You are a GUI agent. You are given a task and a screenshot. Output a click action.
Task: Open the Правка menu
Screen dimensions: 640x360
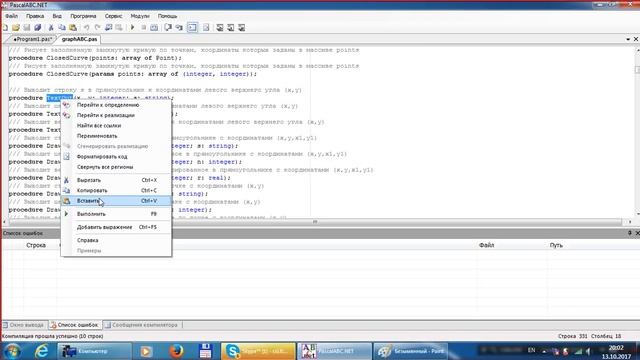click(35, 16)
